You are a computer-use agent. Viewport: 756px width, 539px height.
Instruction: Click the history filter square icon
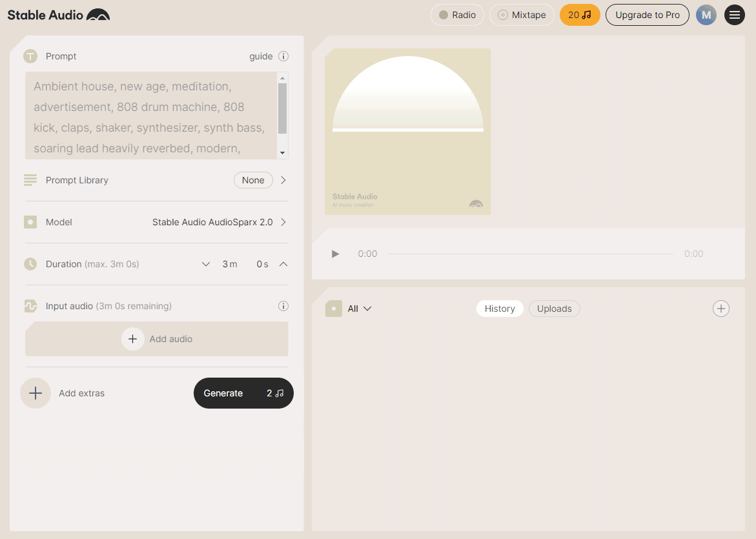(334, 309)
